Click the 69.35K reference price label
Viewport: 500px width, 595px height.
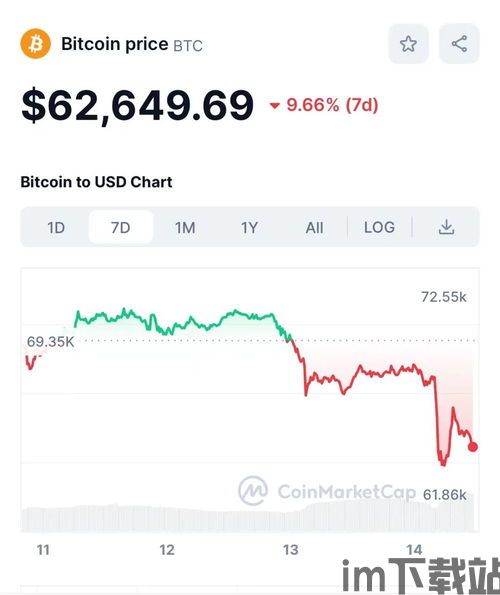50,342
